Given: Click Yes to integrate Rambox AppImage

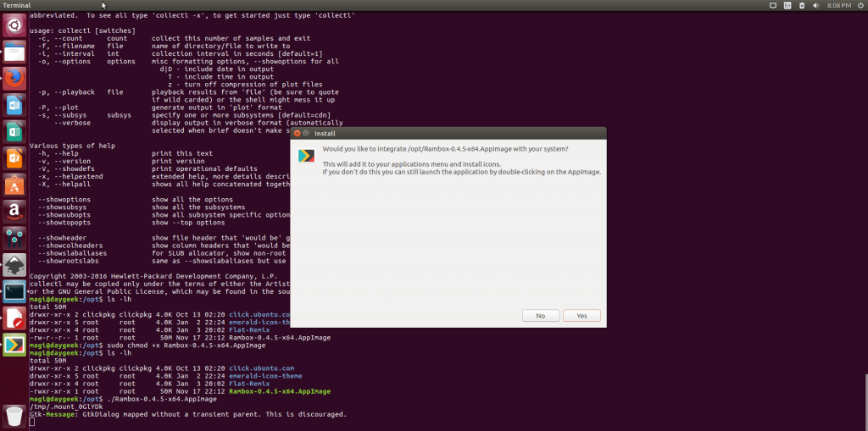Looking at the screenshot, I should (x=581, y=316).
